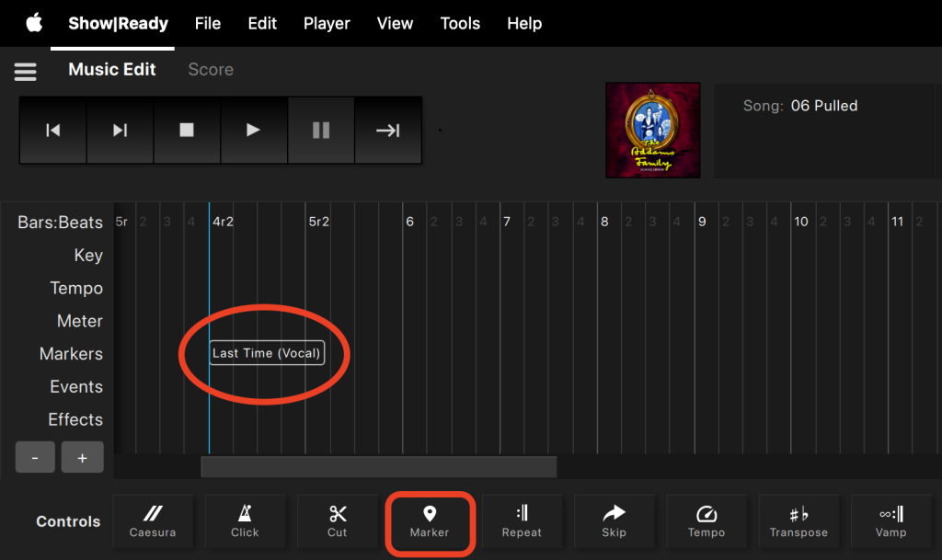
Task: Click the horizontal timeline scrollbar
Action: 378,466
